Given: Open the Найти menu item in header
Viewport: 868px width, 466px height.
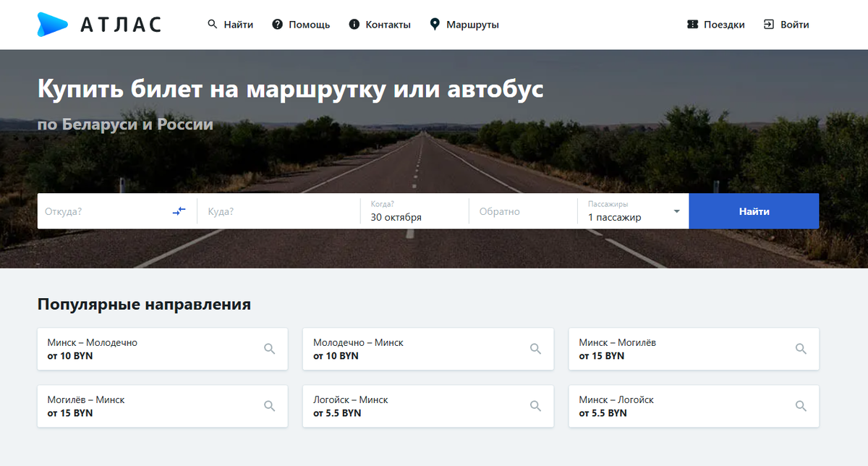Looking at the screenshot, I should coord(231,25).
